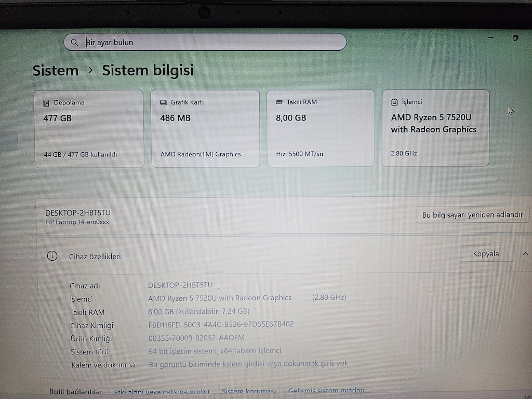
Task: Select the 'Sistem türü' label
Action: click(x=89, y=352)
